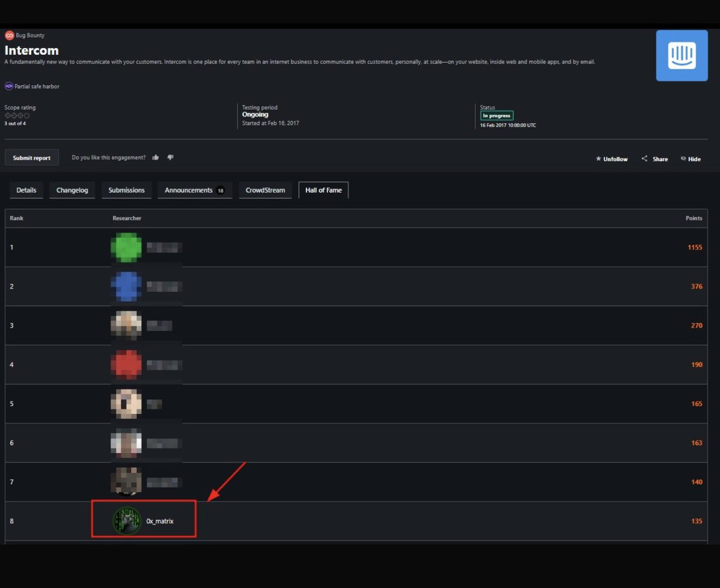Viewport: 720px width, 588px height.
Task: Click the 163 points value
Action: click(697, 443)
